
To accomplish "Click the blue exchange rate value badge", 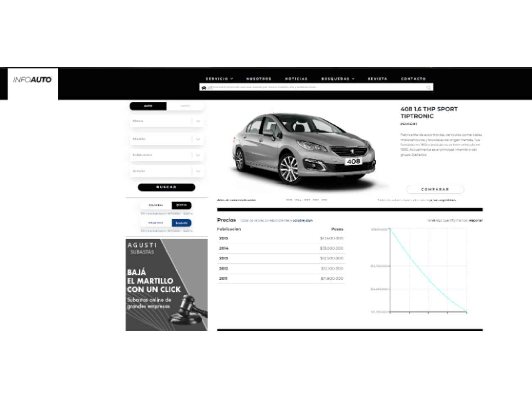I will 182,223.
